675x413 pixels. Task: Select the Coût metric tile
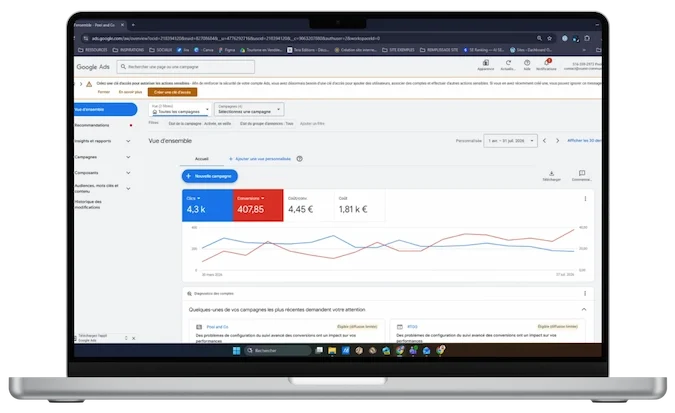(359, 206)
